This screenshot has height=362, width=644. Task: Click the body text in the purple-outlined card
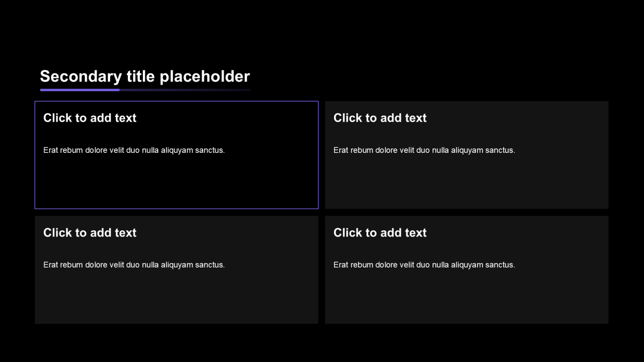click(x=134, y=150)
